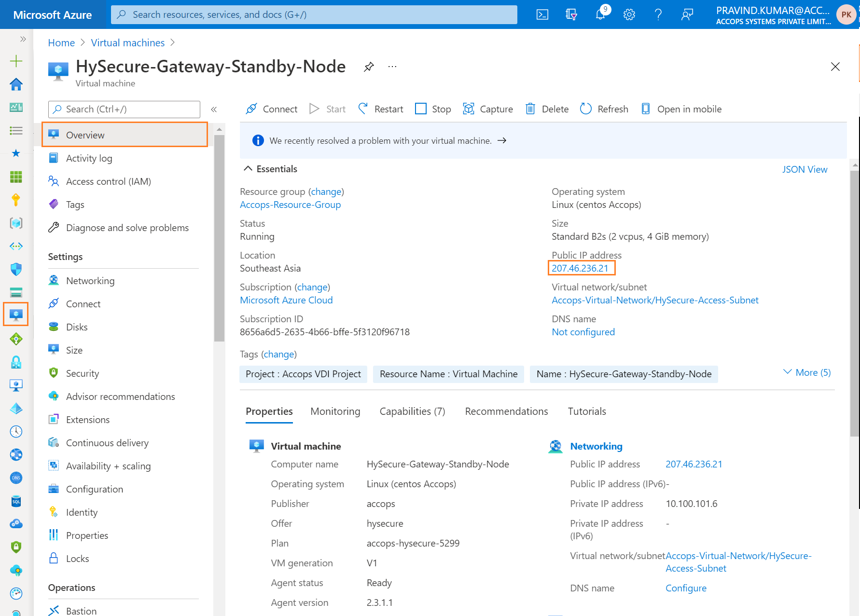Open SQL databases icon in sidebar
The width and height of the screenshot is (860, 616).
tap(16, 501)
